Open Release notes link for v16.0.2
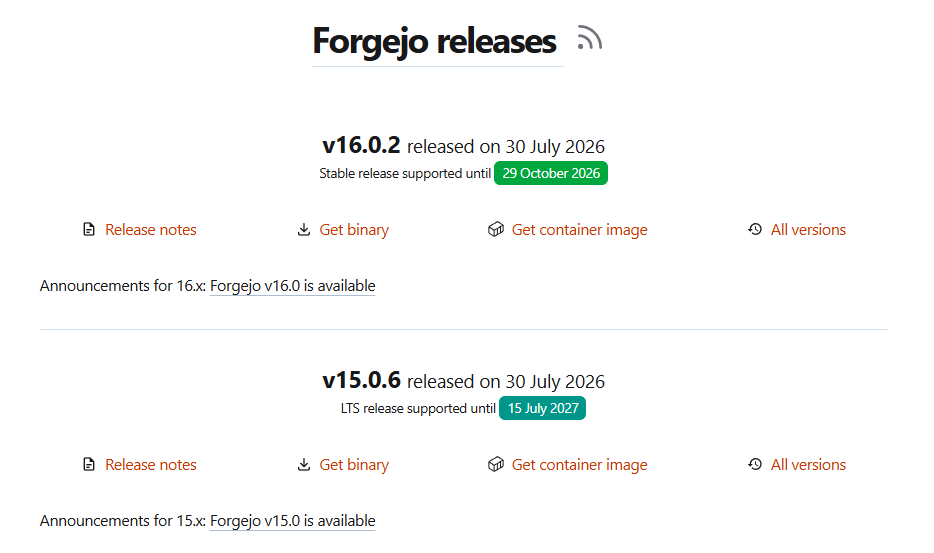This screenshot has height=553, width=934. pyautogui.click(x=151, y=230)
